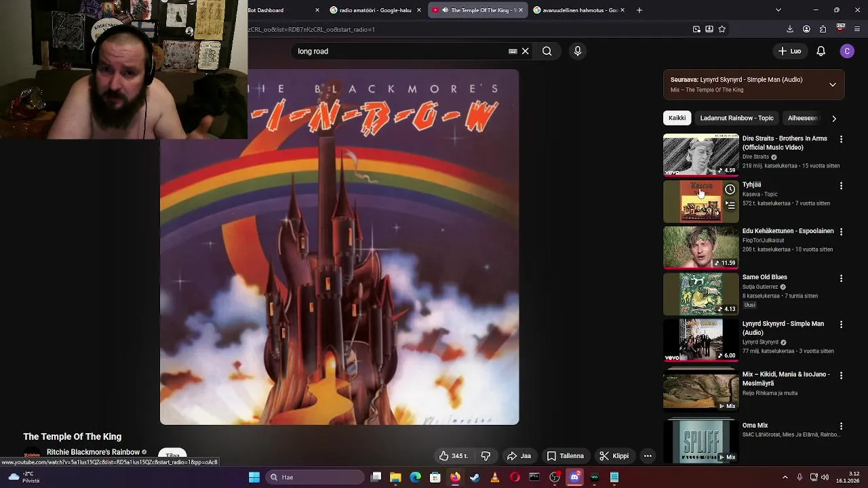This screenshot has height=488, width=868.
Task: Show more filter chips with right arrow
Action: (x=834, y=118)
